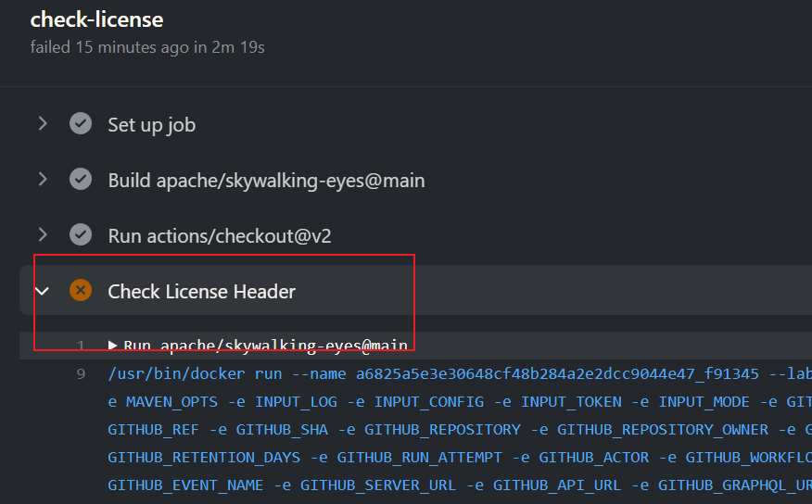This screenshot has width=812, height=504.
Task: Open the Set up job step label
Action: [152, 125]
